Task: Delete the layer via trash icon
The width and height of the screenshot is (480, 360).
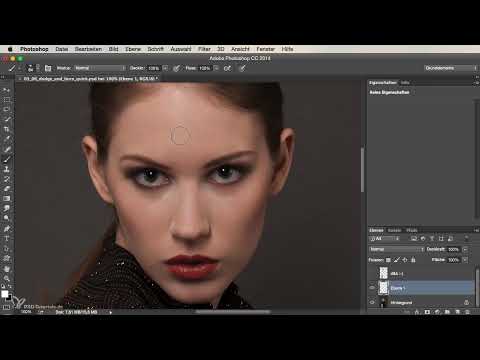Action: click(468, 312)
